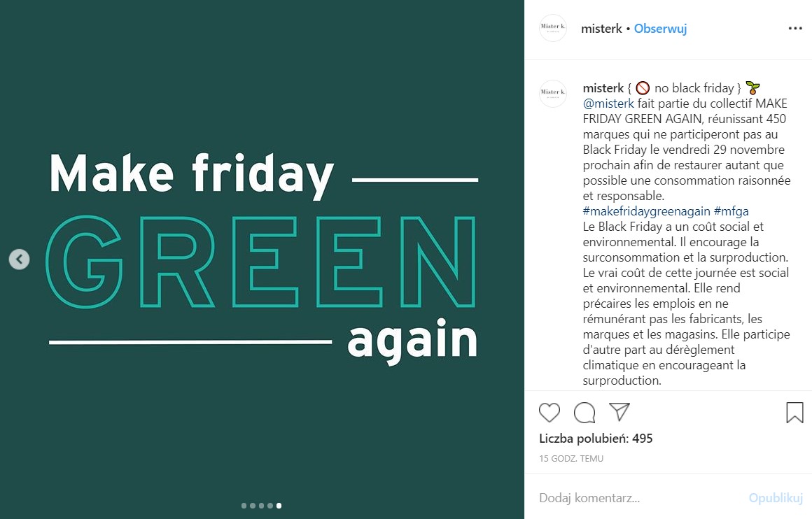Toggle the bookmark save icon

pos(794,413)
